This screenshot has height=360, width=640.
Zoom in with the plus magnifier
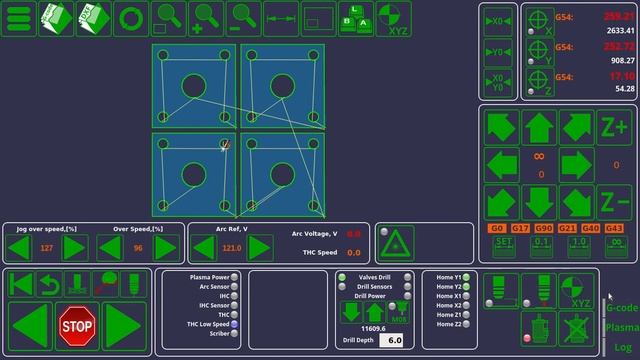point(206,19)
